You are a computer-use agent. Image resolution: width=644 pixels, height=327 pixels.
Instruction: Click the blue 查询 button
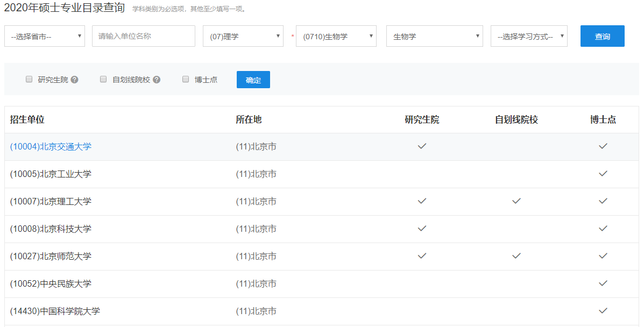(x=602, y=36)
